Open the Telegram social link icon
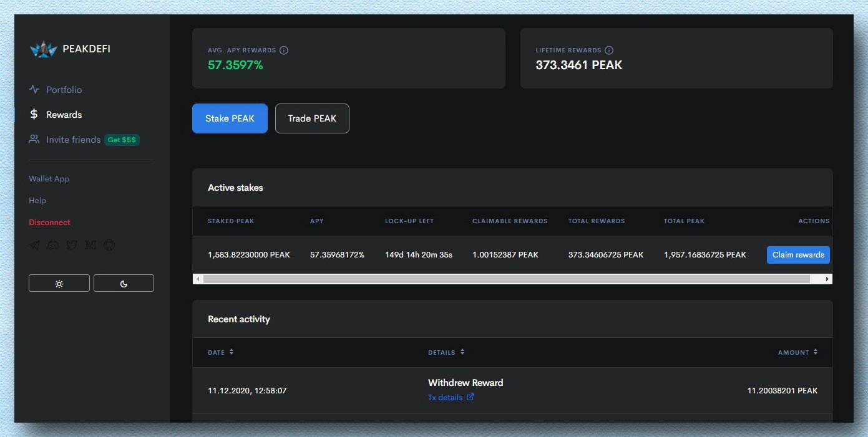This screenshot has height=437, width=868. pos(34,246)
